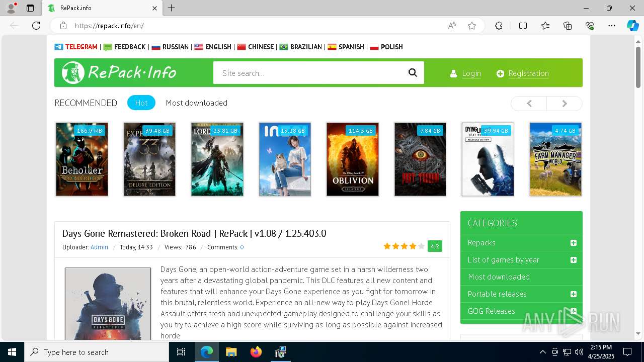The image size is (644, 362).
Task: Go back with the browser arrow
Action: point(14,26)
